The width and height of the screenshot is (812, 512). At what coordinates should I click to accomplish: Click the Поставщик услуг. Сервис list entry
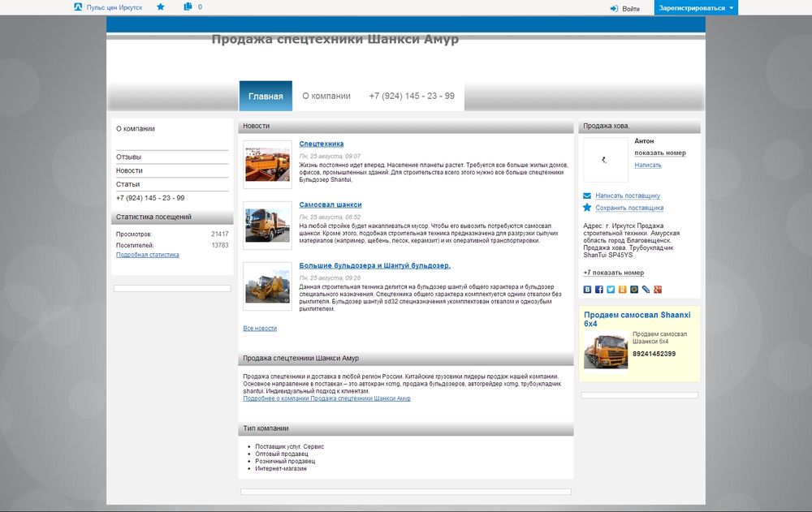pyautogui.click(x=290, y=447)
